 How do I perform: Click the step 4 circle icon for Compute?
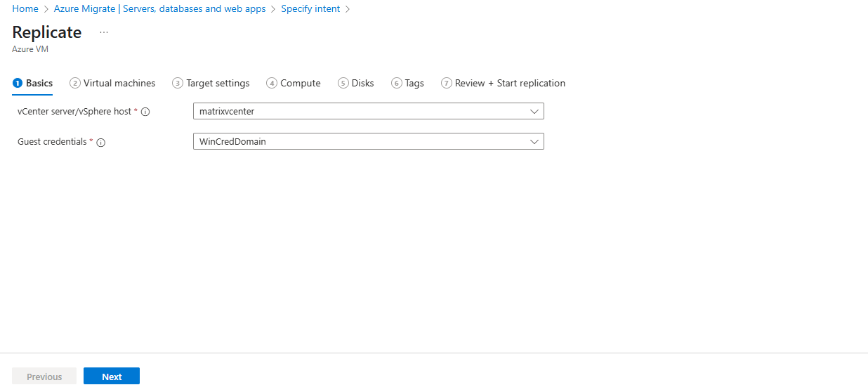(x=272, y=83)
